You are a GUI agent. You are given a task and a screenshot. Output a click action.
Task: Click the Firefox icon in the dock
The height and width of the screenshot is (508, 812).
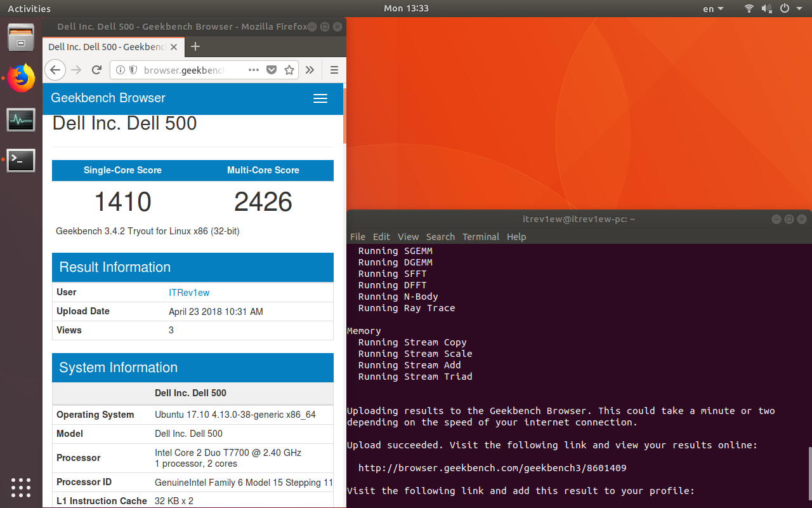pos(21,78)
